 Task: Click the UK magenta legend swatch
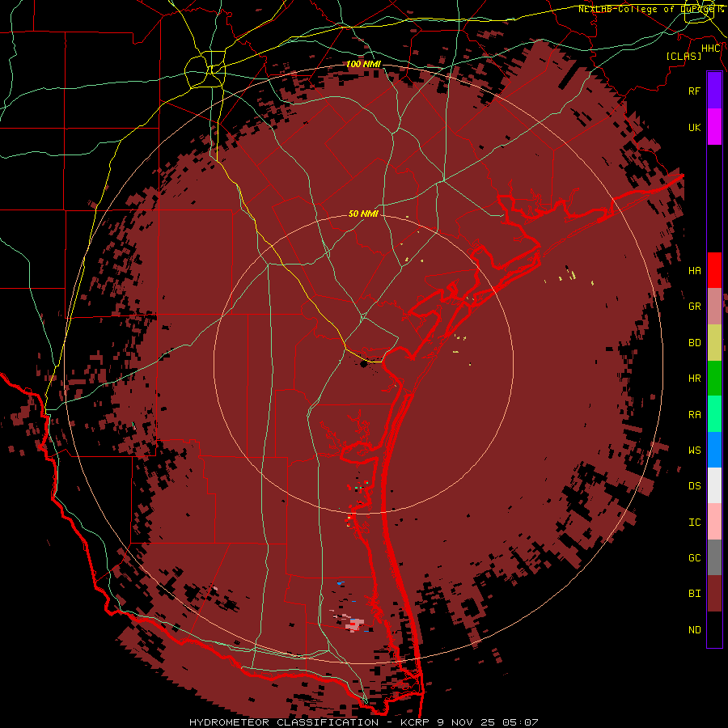[x=714, y=127]
